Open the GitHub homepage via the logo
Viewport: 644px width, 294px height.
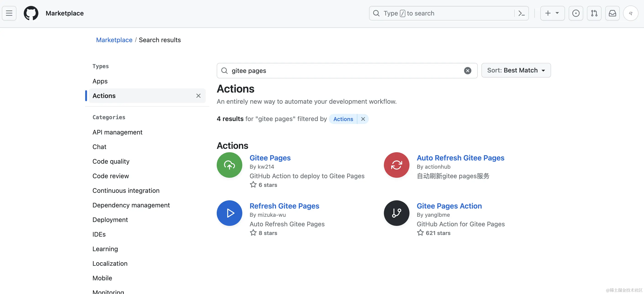pos(31,13)
